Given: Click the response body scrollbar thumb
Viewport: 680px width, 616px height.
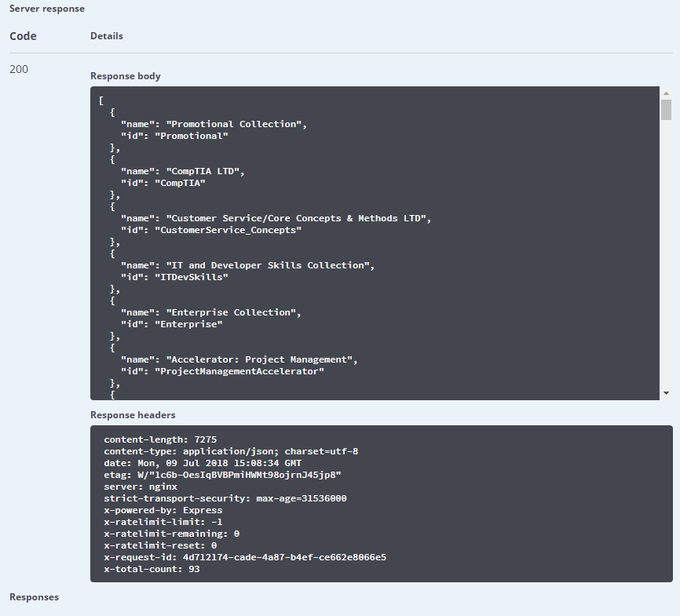Looking at the screenshot, I should (666, 109).
